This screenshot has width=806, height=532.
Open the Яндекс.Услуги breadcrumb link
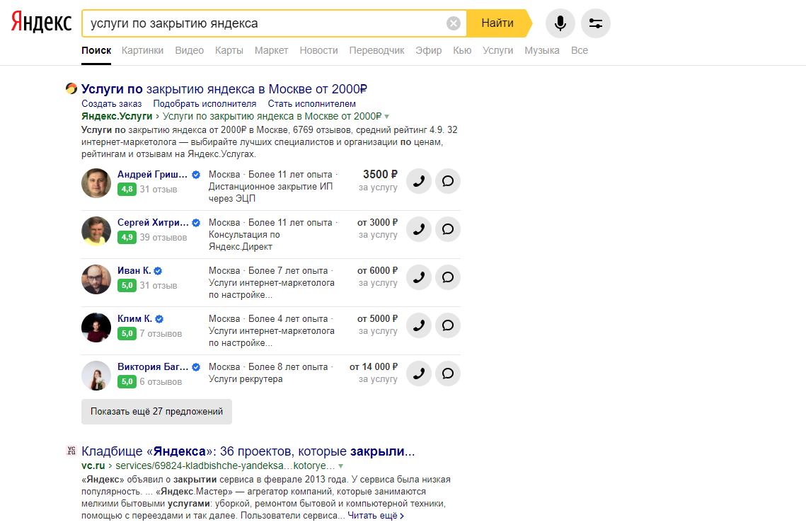click(x=117, y=116)
